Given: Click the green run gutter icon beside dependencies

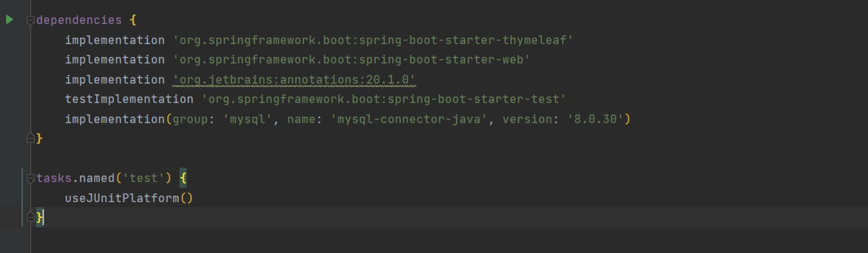Looking at the screenshot, I should tap(10, 20).
